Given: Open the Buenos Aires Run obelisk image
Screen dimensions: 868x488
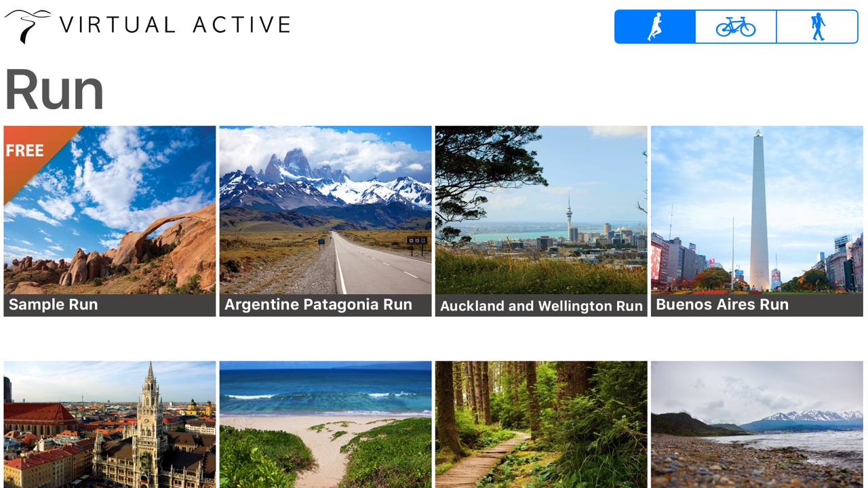Looking at the screenshot, I should click(x=757, y=210).
